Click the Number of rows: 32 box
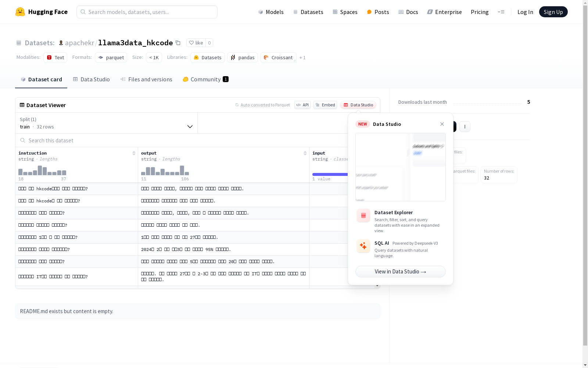Viewport: 588px width, 368px height. 499,175
